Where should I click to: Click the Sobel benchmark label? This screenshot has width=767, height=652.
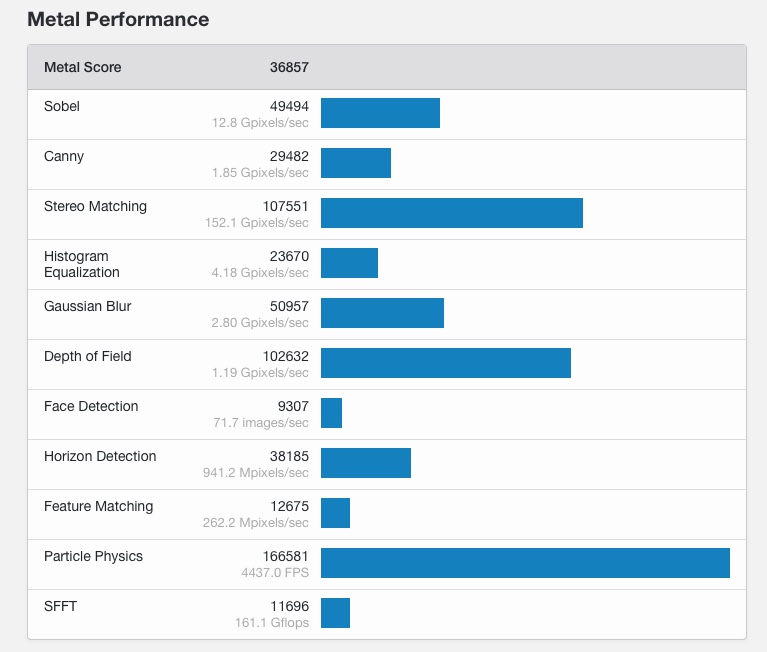[x=62, y=106]
